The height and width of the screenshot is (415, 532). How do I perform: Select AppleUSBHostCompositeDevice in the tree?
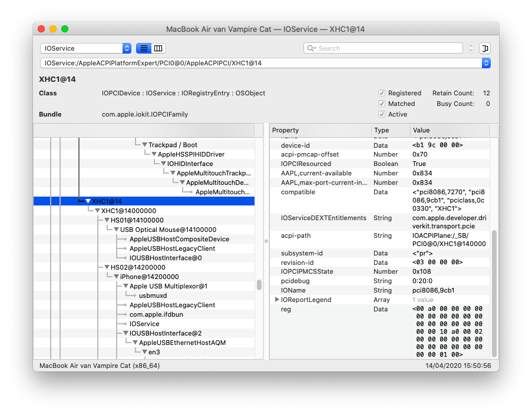point(179,239)
